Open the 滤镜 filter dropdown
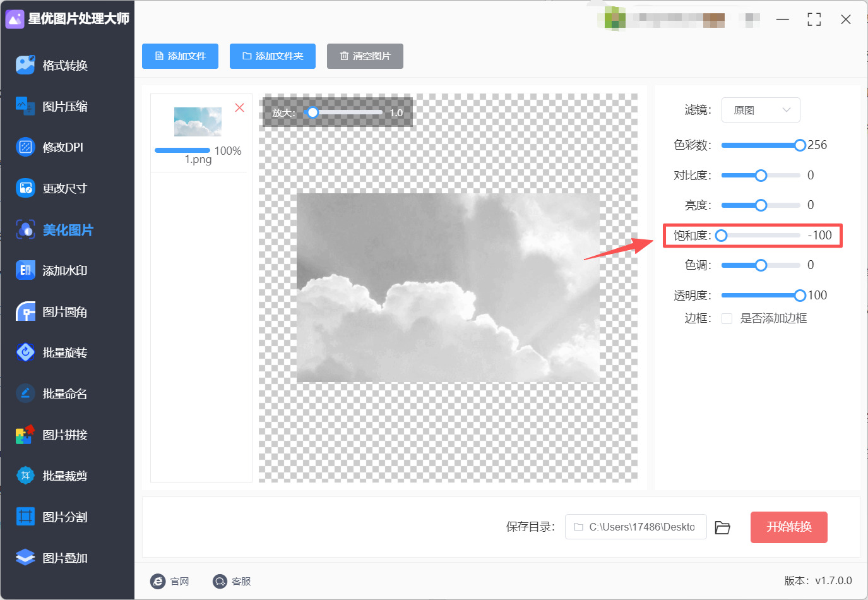 (761, 110)
